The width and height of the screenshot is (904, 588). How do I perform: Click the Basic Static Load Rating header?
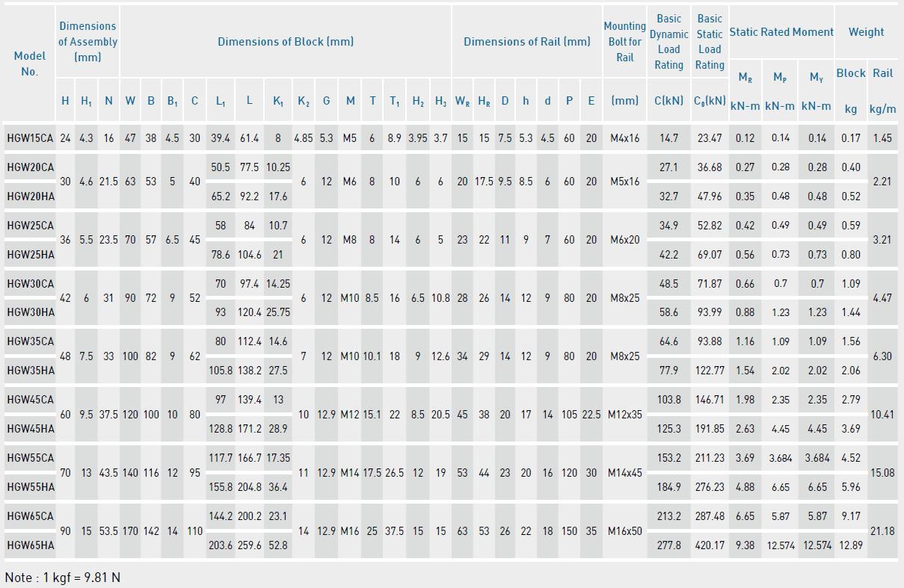pyautogui.click(x=710, y=42)
